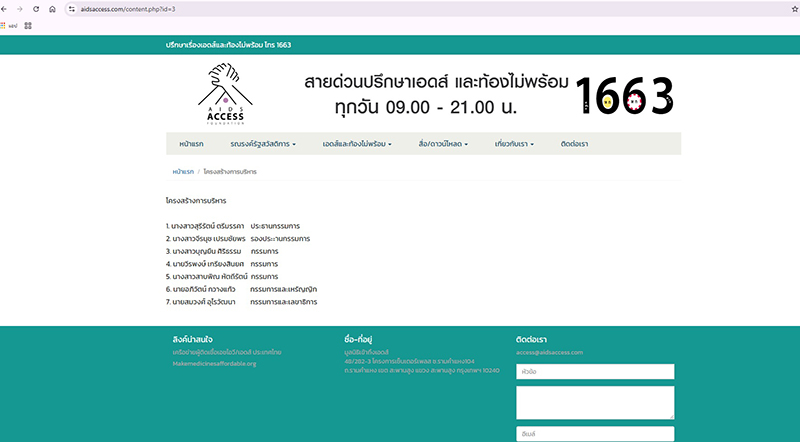This screenshot has height=442, width=800.
Task: Open the Makemedicinesaffordable.org footer link
Action: click(214, 364)
